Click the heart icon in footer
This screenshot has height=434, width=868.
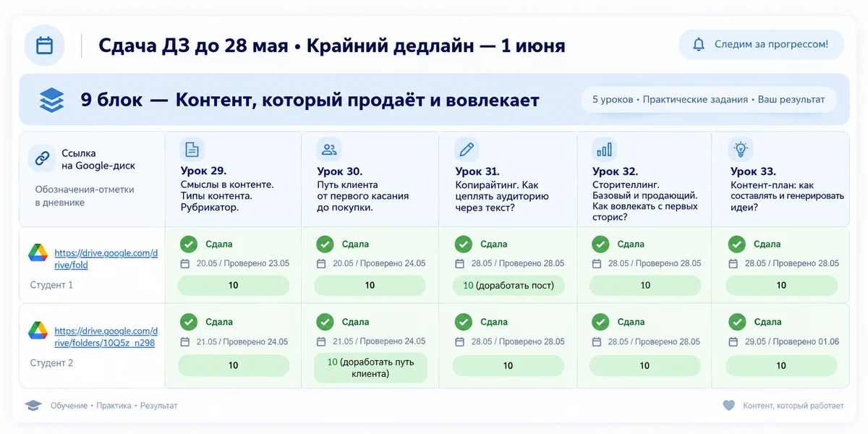tap(729, 406)
